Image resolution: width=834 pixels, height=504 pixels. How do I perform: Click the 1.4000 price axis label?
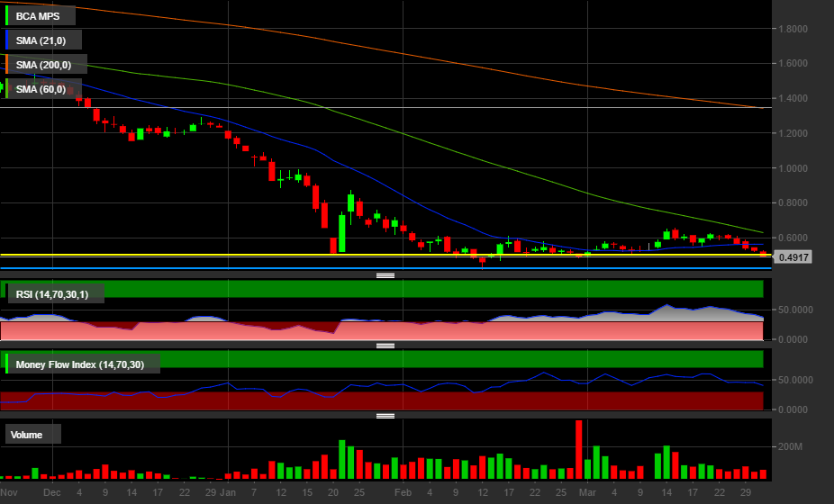pyautogui.click(x=793, y=98)
